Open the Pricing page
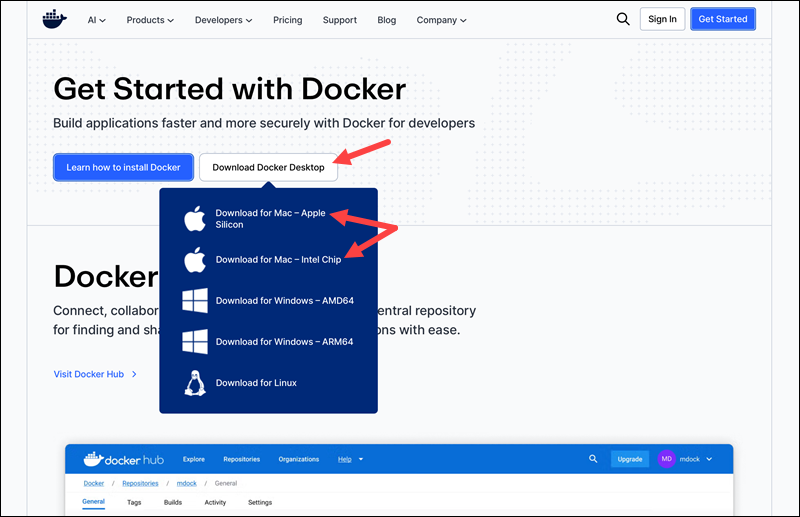800x517 pixels. coord(288,20)
